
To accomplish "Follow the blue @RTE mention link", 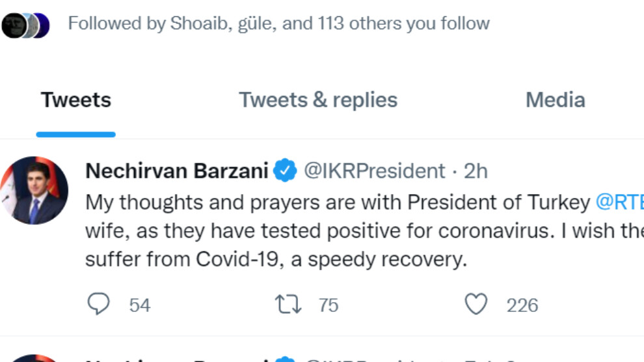I will [x=619, y=202].
